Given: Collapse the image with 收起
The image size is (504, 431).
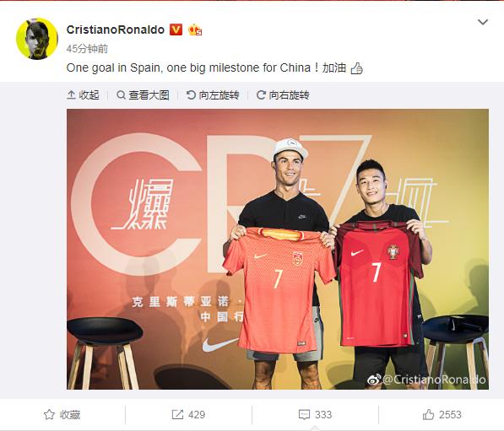Looking at the screenshot, I should coord(83,95).
